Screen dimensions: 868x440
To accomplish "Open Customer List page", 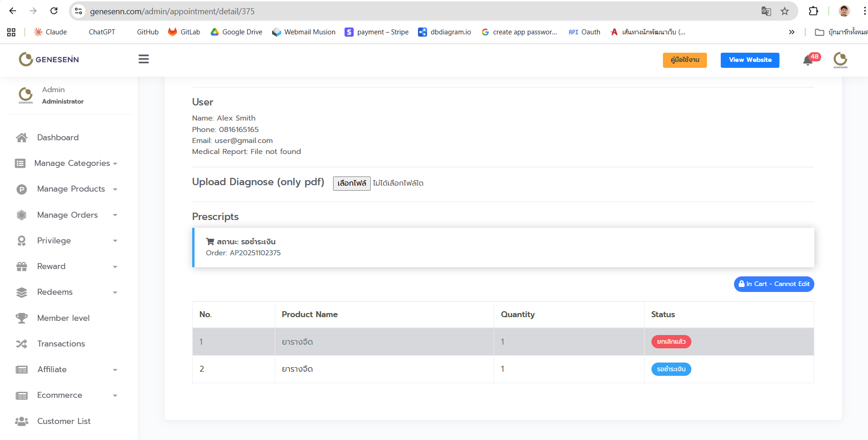I will 64,421.
